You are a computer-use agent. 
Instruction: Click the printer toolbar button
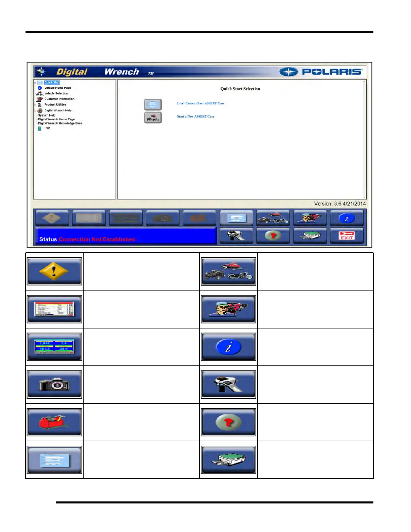[310, 235]
